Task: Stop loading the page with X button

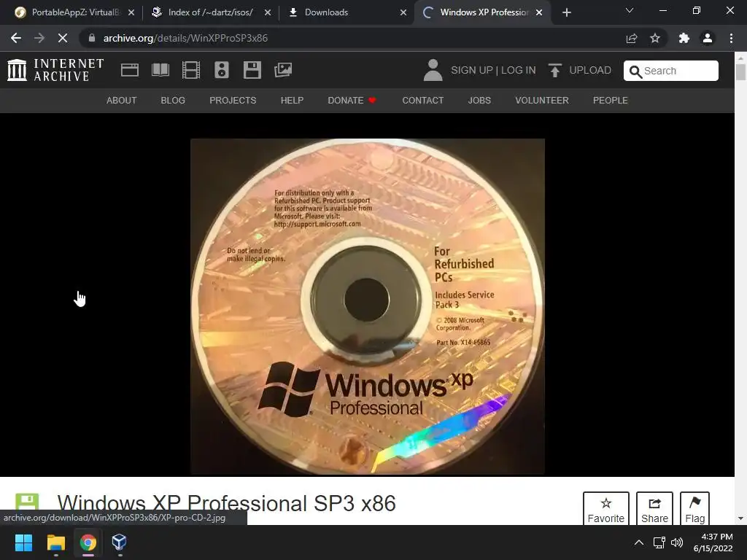Action: coord(63,38)
